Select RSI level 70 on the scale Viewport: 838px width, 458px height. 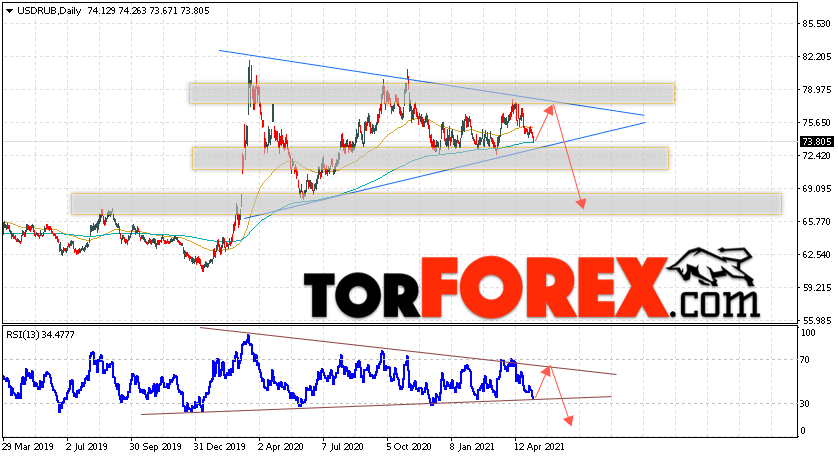[x=806, y=360]
